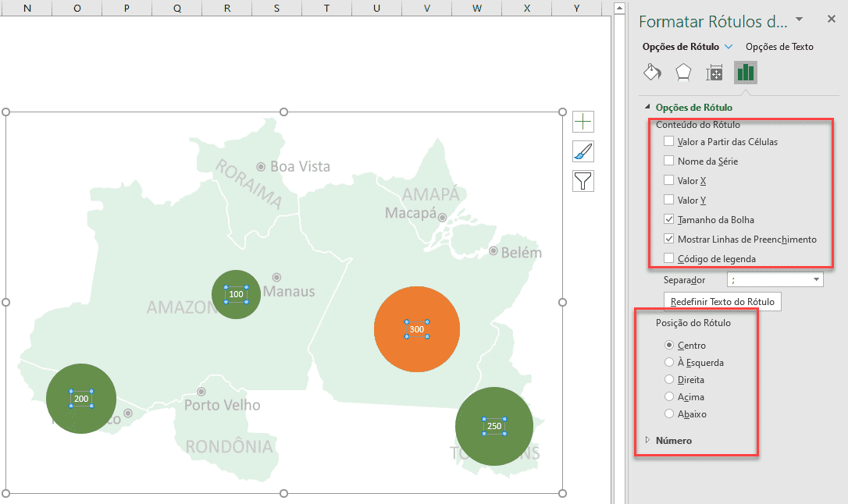This screenshot has width=848, height=504.
Task: Select the Abaixo label position radio button
Action: pyautogui.click(x=668, y=413)
